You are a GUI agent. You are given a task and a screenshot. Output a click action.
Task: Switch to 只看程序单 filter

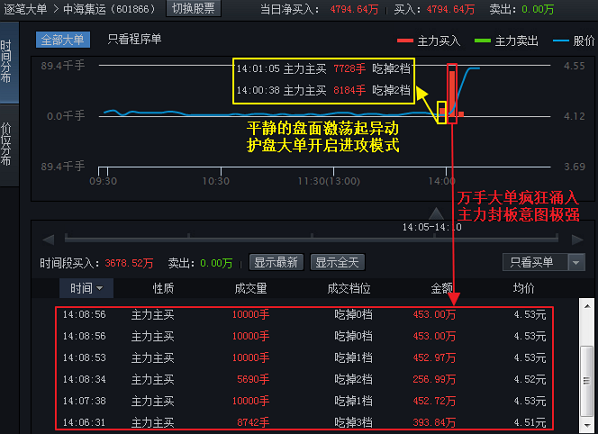(x=134, y=39)
